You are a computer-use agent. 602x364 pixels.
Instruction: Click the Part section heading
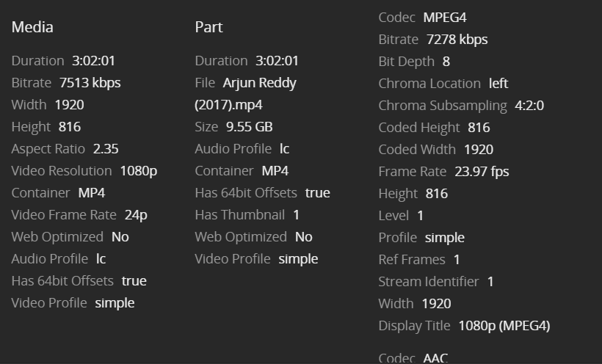[x=208, y=27]
